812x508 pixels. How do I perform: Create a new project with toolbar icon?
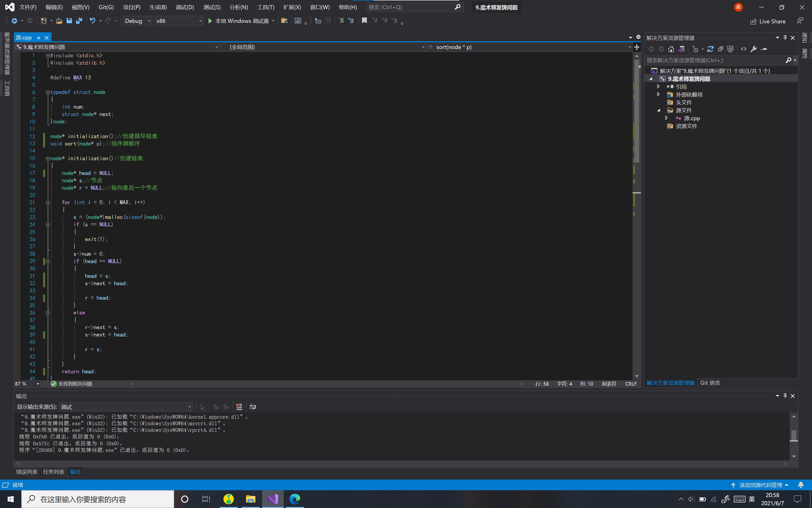tap(44, 21)
